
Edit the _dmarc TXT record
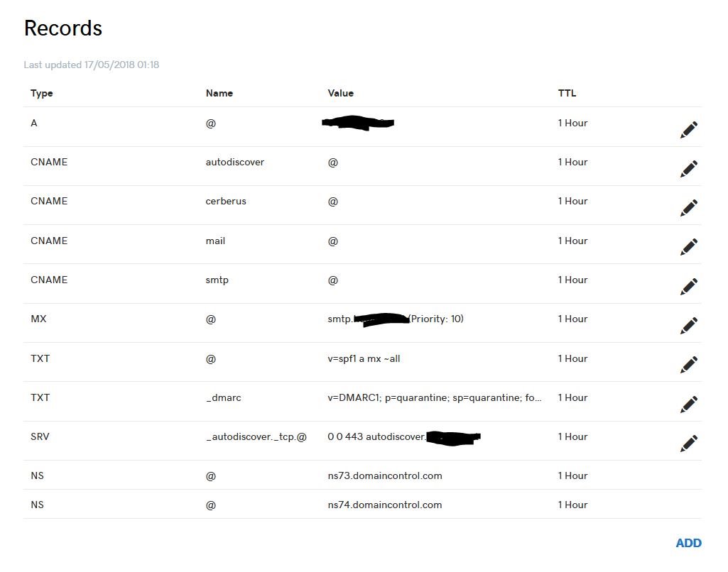coord(689,404)
